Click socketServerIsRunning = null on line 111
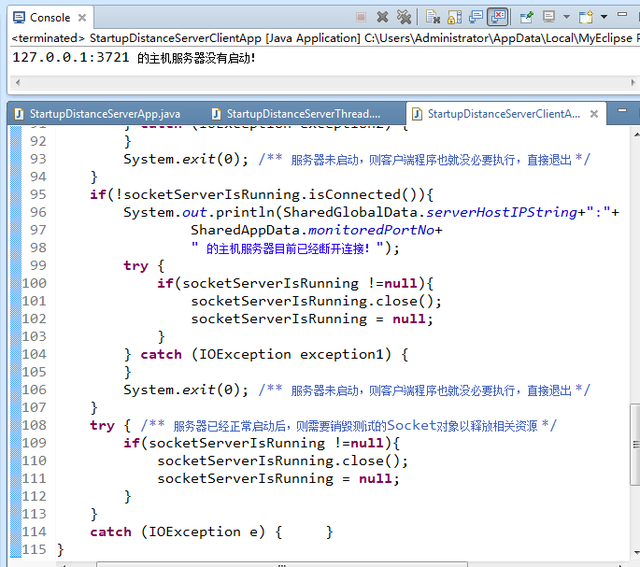The height and width of the screenshot is (567, 640). (x=278, y=478)
